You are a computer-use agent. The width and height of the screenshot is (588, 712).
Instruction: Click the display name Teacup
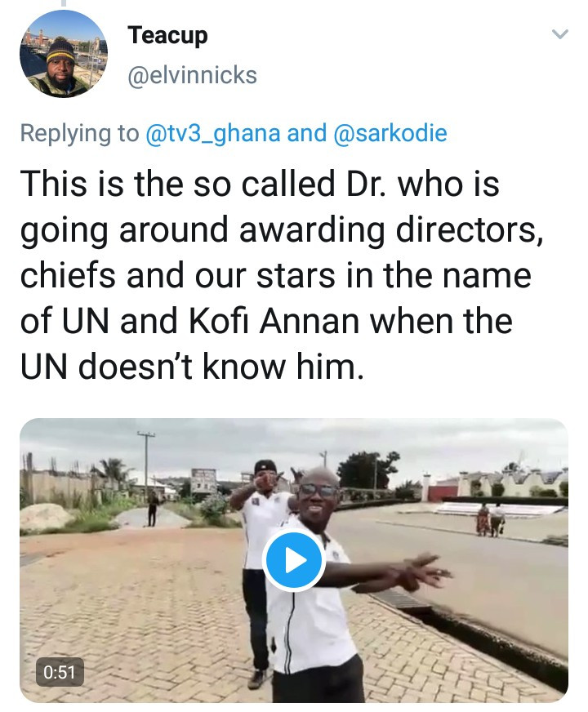167,35
